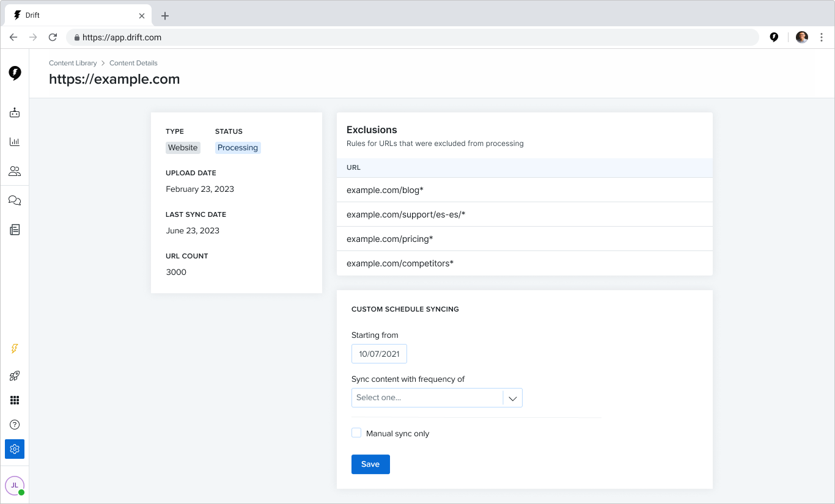Open the conversations chat bubbles icon

(15, 200)
